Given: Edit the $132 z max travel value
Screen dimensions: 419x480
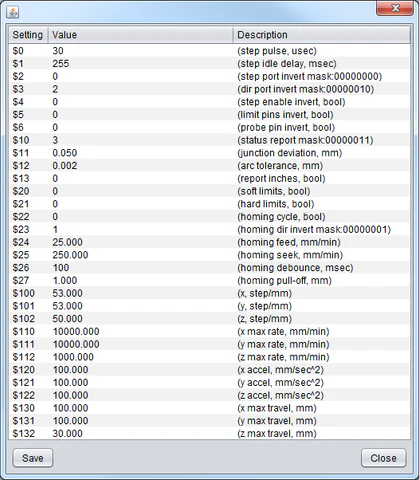Looking at the screenshot, I should [141, 433].
